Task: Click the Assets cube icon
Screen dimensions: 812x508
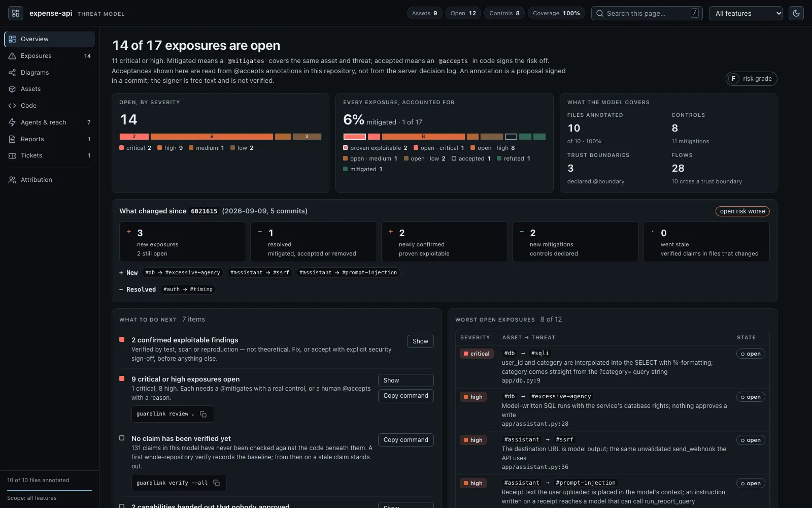Action: (x=12, y=89)
